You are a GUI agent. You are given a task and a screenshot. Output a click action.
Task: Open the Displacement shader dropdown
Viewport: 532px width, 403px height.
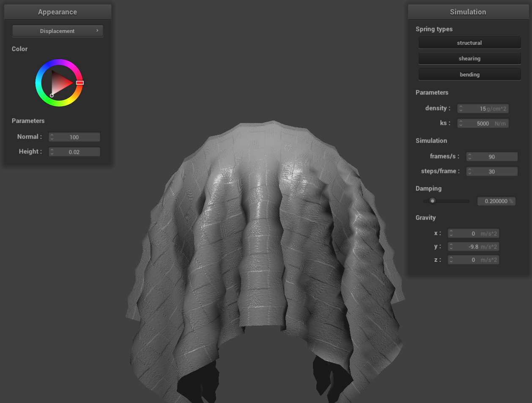point(58,31)
